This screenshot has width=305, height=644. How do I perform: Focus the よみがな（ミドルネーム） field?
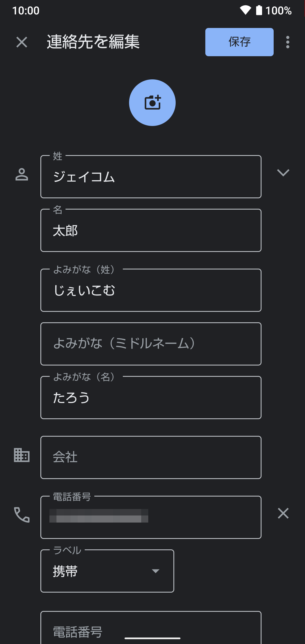151,344
